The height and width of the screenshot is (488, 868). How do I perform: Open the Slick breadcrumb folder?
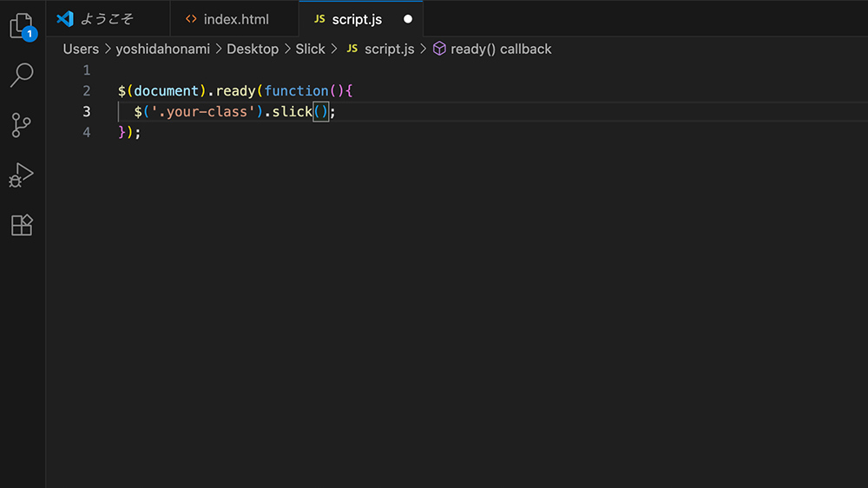point(310,49)
